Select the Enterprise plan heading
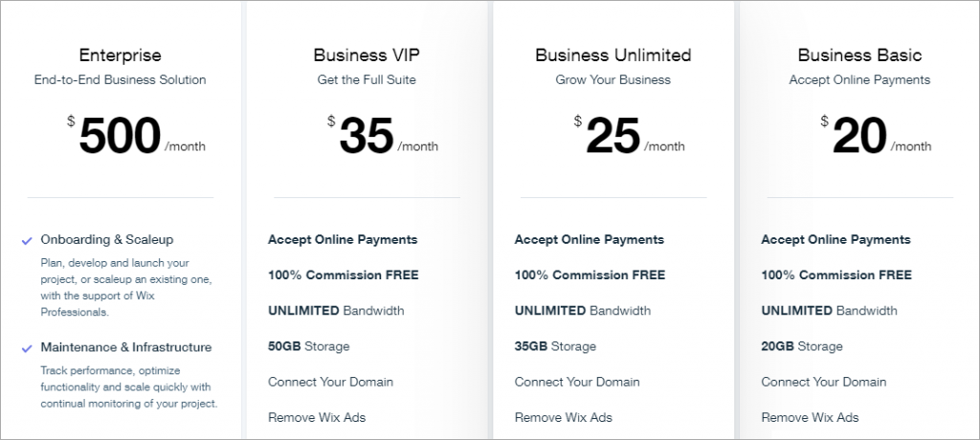Image resolution: width=980 pixels, height=440 pixels. (x=120, y=55)
